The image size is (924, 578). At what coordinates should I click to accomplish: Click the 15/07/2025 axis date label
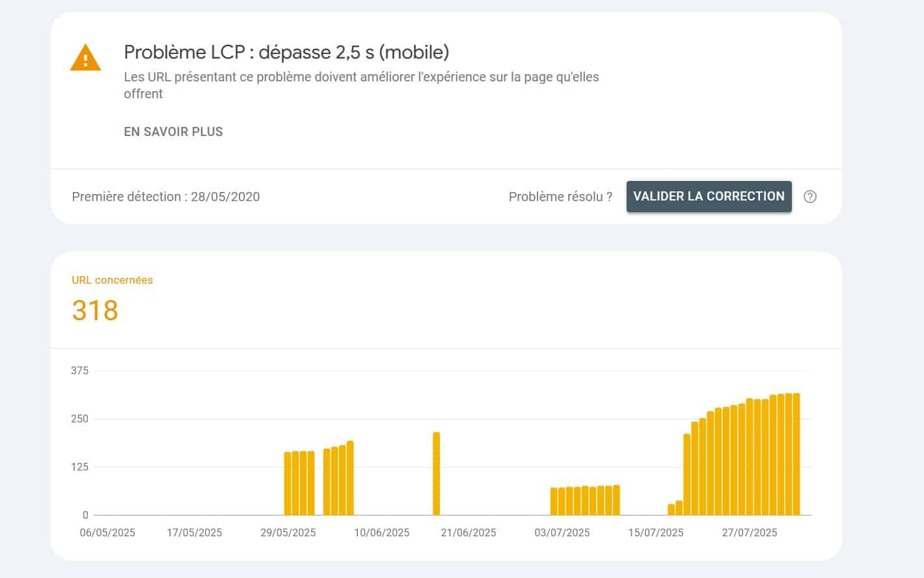coord(656,532)
